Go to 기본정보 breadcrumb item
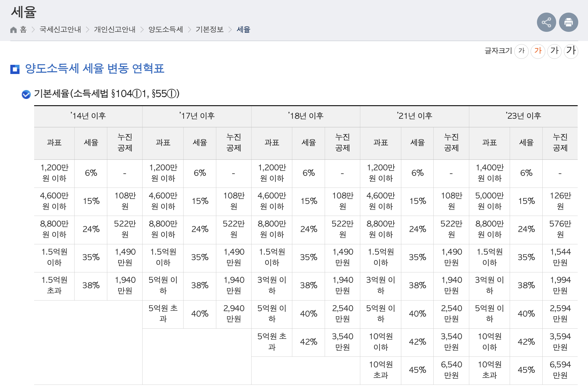Screen dimensions: 588x390 [x=209, y=30]
